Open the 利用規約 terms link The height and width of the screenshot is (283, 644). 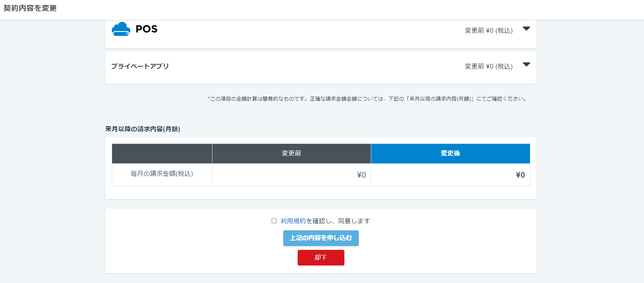tap(293, 221)
